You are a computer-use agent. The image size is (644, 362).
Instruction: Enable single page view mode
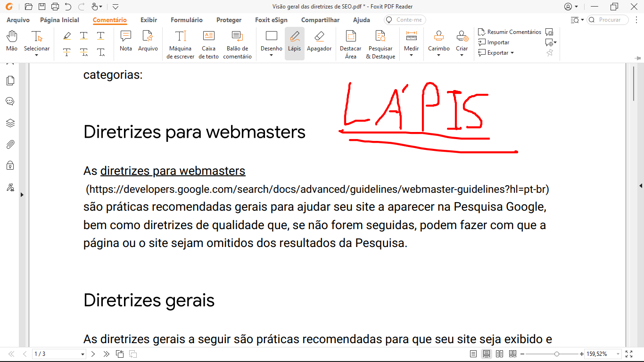[x=473, y=354]
